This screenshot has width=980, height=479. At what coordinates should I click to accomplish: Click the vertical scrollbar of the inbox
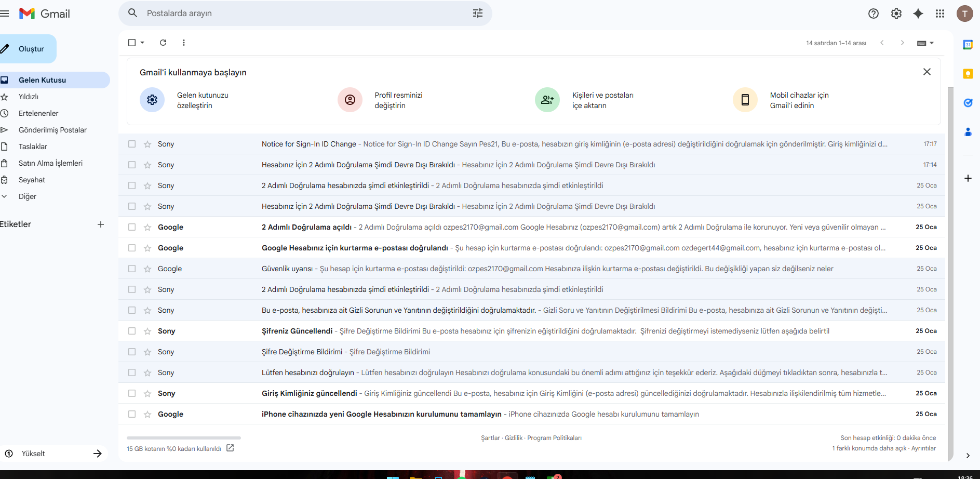click(x=950, y=274)
